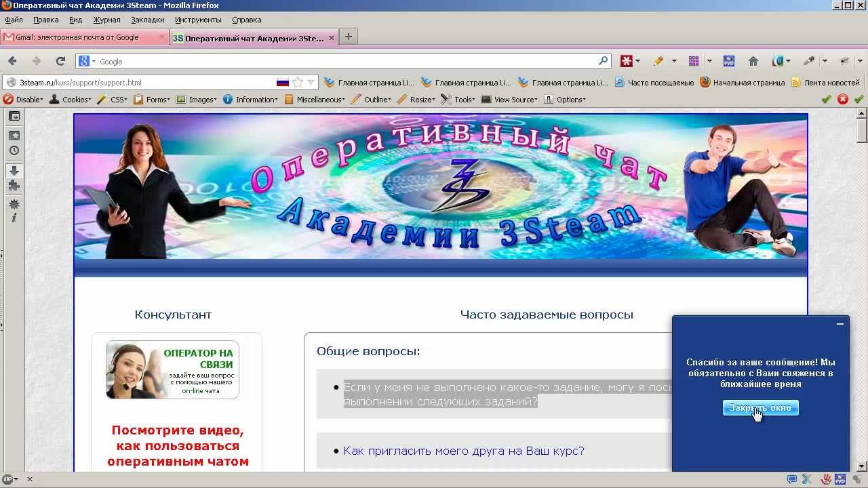Click the Посмотрите видео red text link

coord(178,446)
